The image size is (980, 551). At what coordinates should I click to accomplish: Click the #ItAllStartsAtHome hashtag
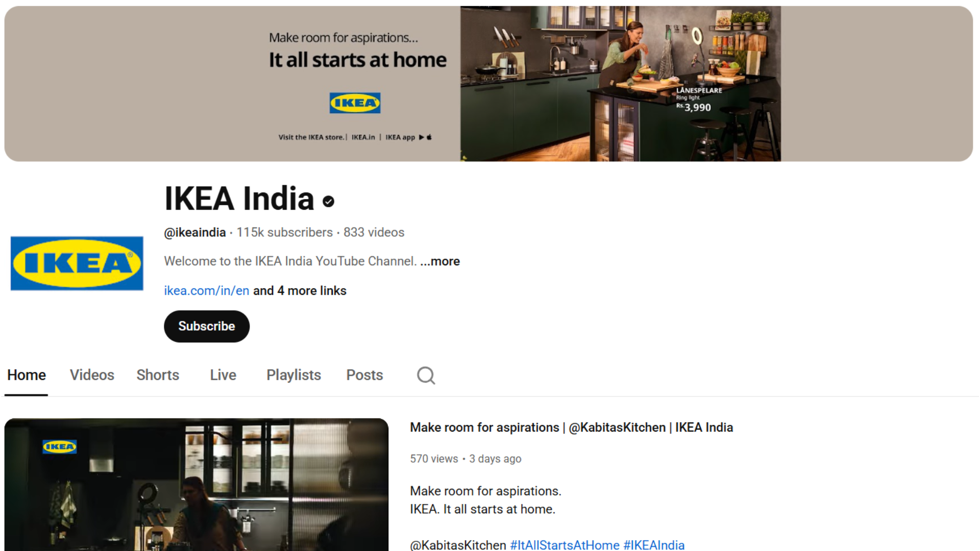tap(565, 545)
